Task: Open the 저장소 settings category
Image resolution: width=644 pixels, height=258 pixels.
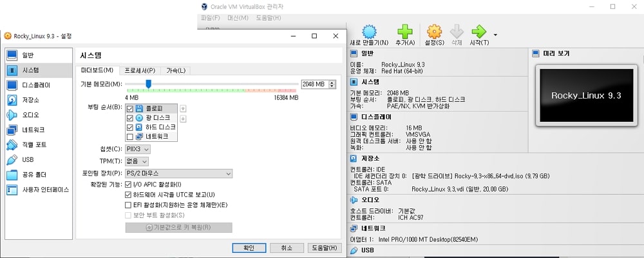Action: (x=38, y=100)
